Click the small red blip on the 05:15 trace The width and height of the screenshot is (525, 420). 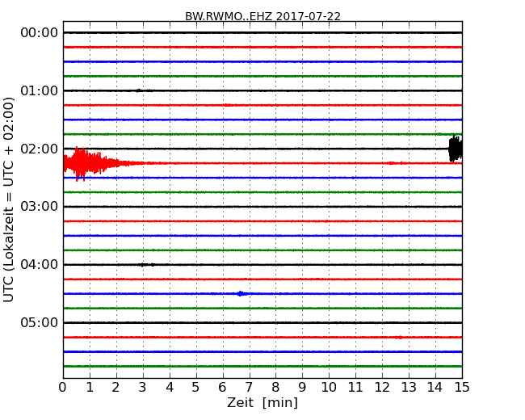click(x=398, y=338)
